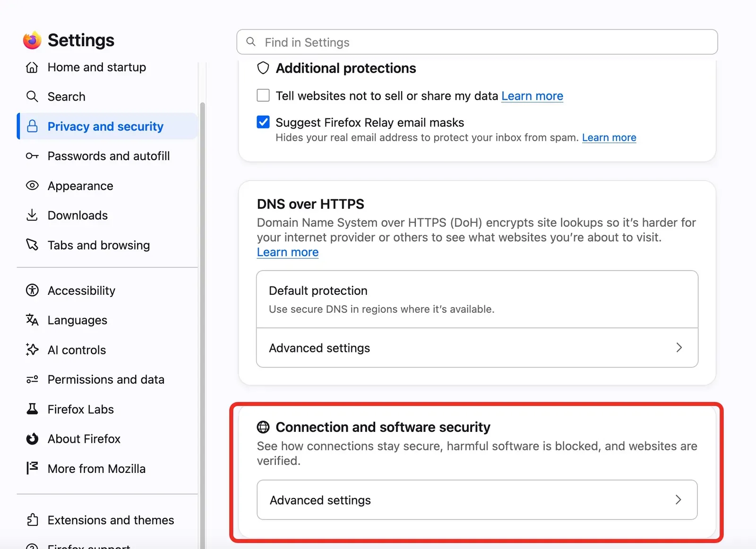The height and width of the screenshot is (549, 756).
Task: Click the Passwords and autofill key icon
Action: [x=32, y=156]
